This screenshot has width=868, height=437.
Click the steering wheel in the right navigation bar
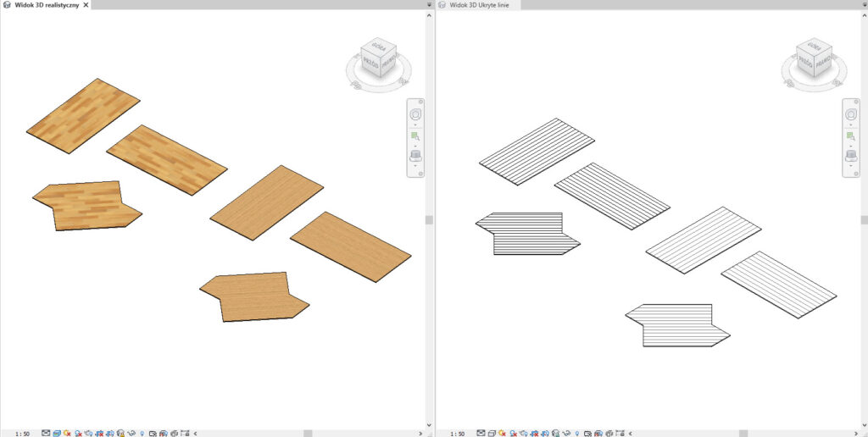coord(851,114)
